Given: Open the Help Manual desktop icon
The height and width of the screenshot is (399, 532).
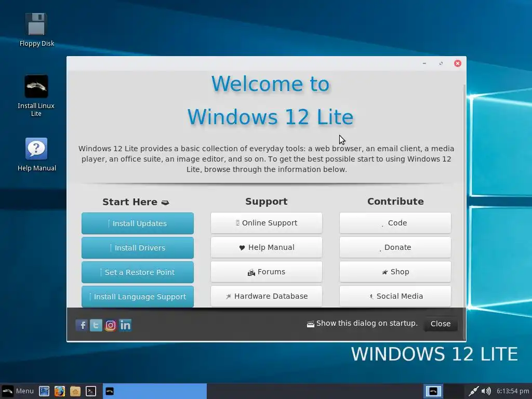Looking at the screenshot, I should (x=36, y=154).
